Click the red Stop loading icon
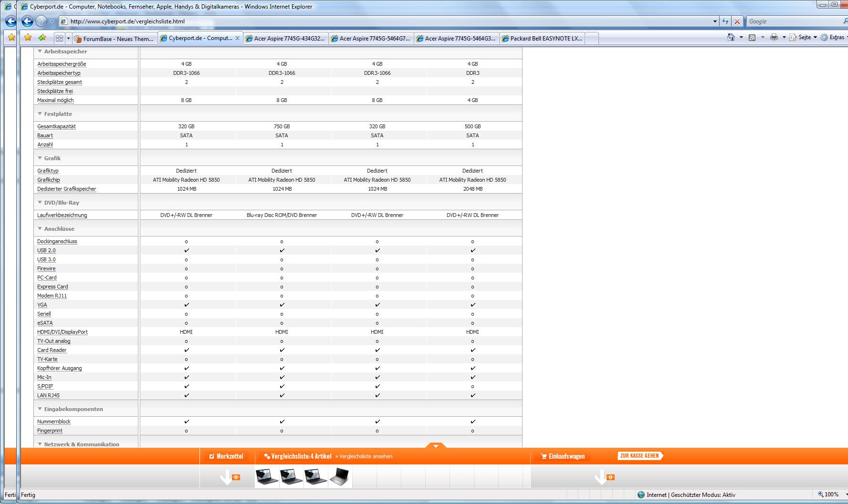Image resolution: width=848 pixels, height=504 pixels. pyautogui.click(x=737, y=21)
